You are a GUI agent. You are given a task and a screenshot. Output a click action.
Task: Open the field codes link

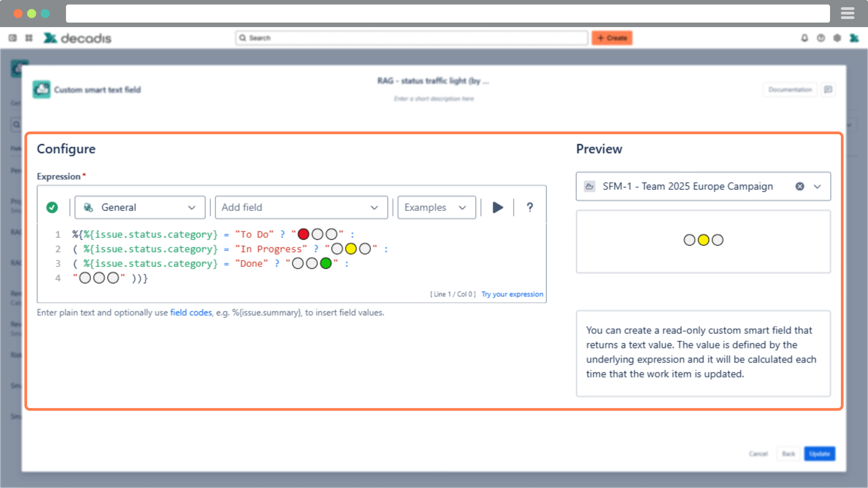click(x=191, y=313)
